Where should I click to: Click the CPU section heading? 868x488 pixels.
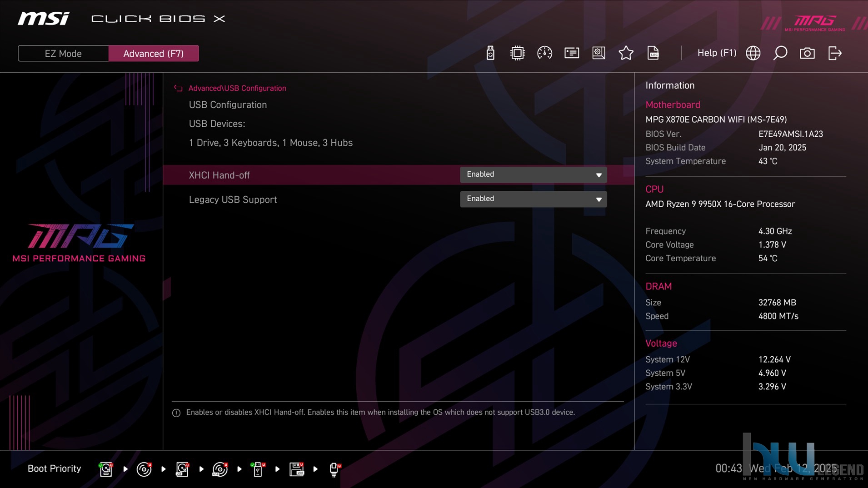(654, 189)
